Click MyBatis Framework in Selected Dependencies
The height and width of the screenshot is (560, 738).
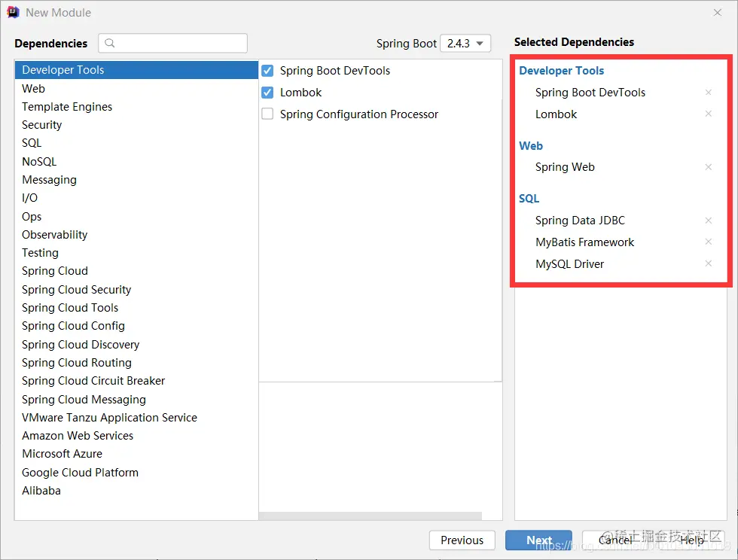(x=584, y=242)
